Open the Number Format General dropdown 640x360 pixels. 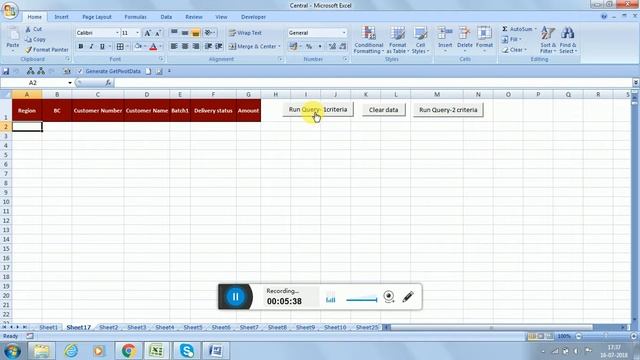coord(344,33)
